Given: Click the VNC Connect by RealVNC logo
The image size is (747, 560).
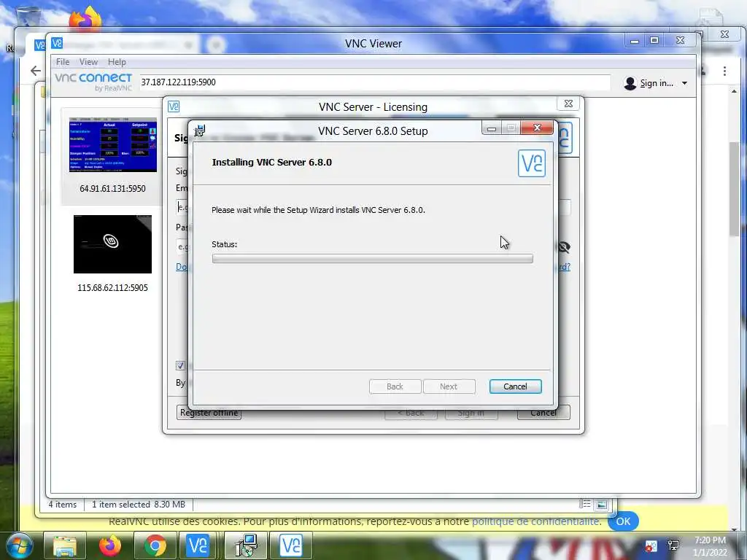Looking at the screenshot, I should [x=93, y=82].
